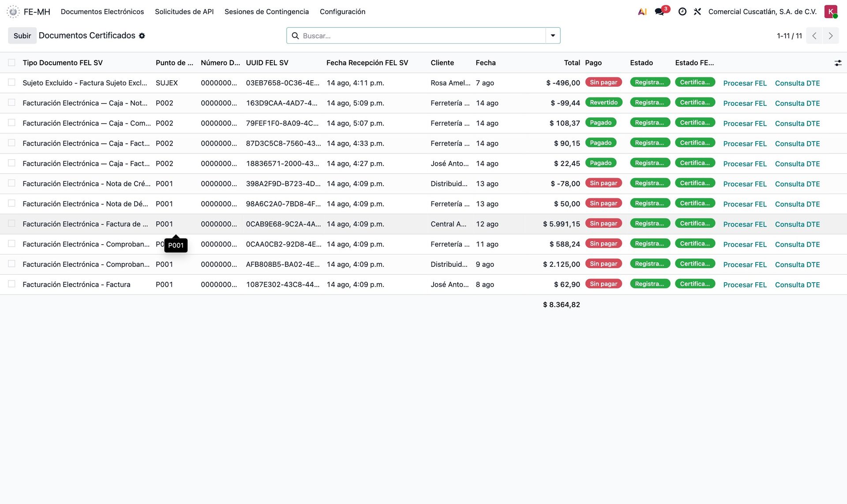Screen dimensions: 847x504
Task: Click client Central A... cell
Action: tap(448, 224)
